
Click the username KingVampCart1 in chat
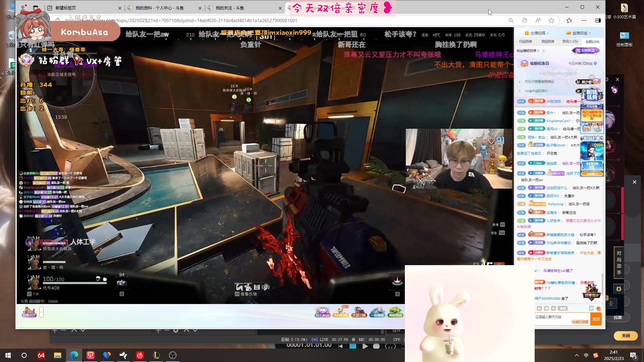(558, 121)
